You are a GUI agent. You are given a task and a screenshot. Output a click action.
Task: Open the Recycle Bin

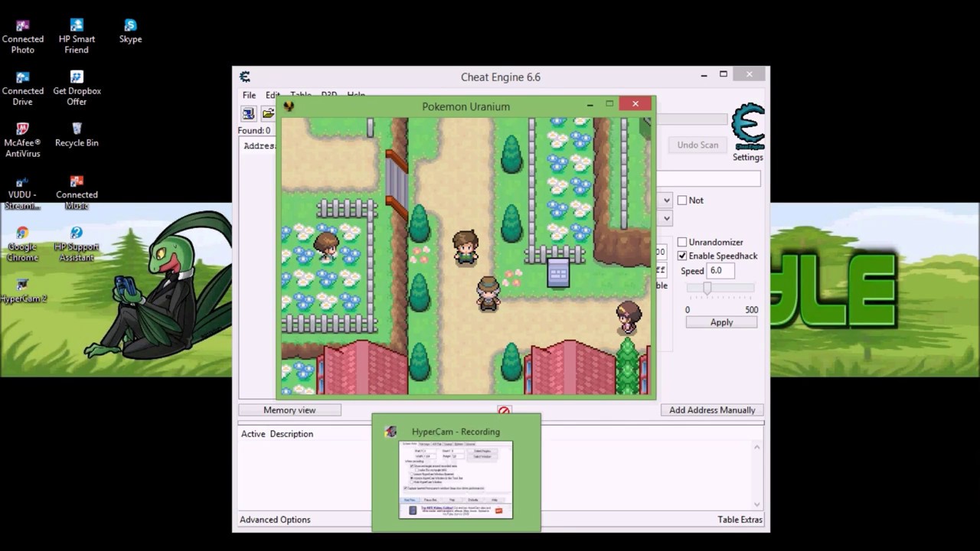77,135
